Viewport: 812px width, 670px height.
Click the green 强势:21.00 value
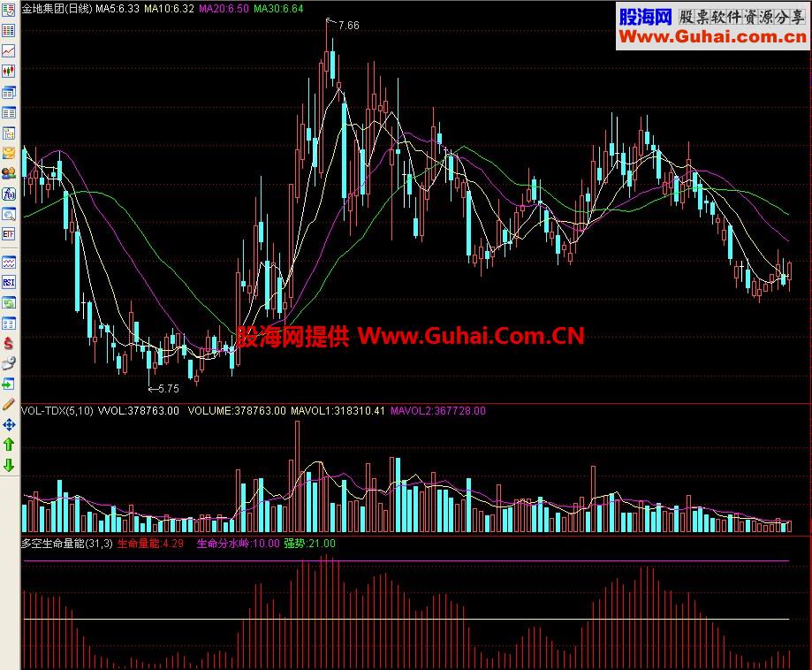(x=309, y=544)
